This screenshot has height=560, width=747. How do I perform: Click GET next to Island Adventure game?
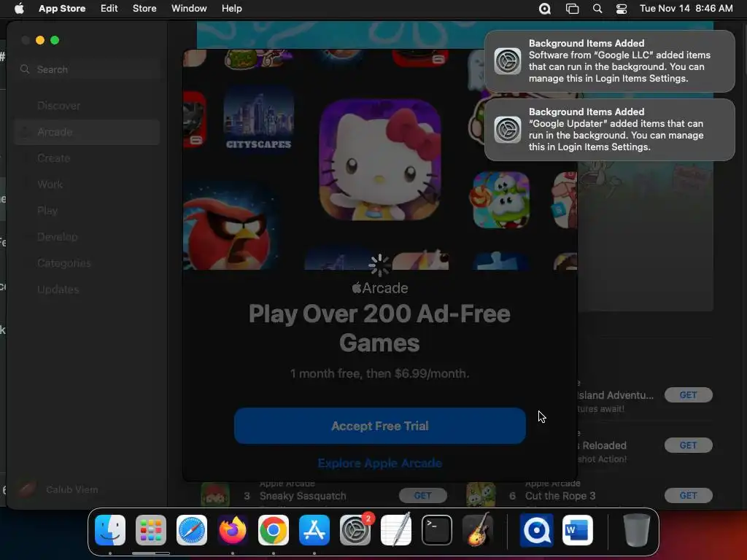pos(689,394)
